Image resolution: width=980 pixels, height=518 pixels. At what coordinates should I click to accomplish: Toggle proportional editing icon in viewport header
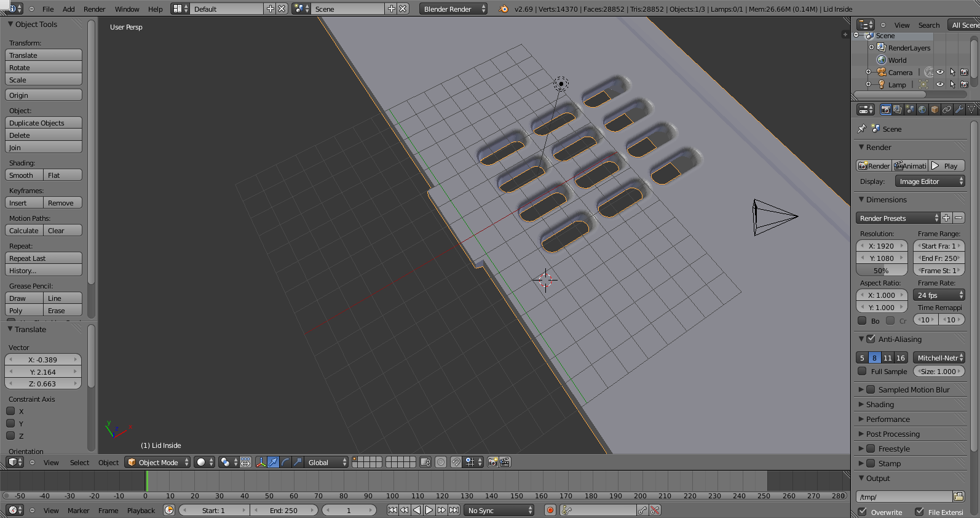(x=441, y=462)
